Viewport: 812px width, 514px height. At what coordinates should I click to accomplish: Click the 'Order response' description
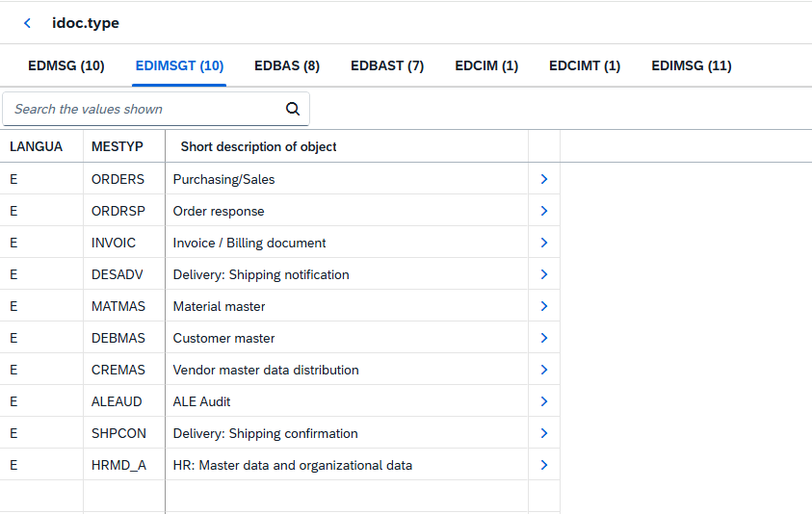coord(219,211)
